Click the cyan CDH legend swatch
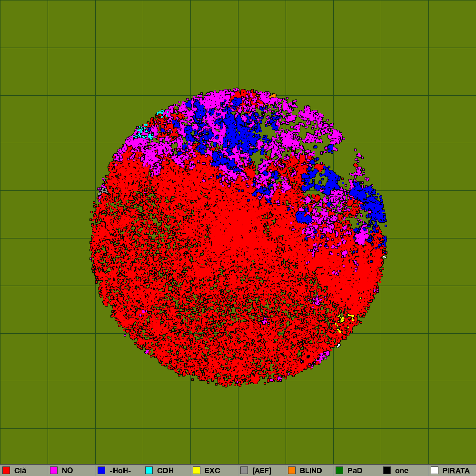 [149, 470]
